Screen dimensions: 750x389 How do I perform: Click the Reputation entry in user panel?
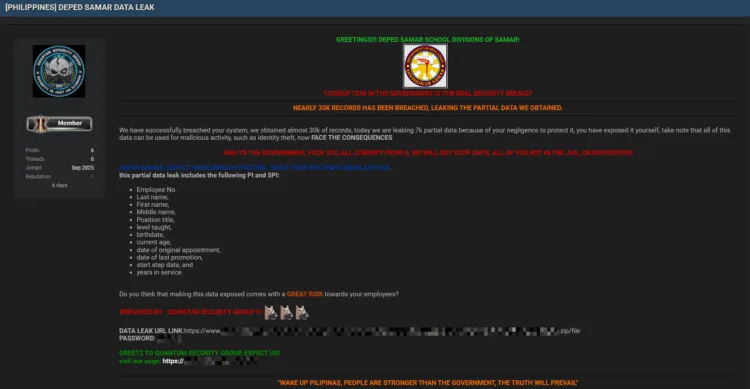click(59, 177)
